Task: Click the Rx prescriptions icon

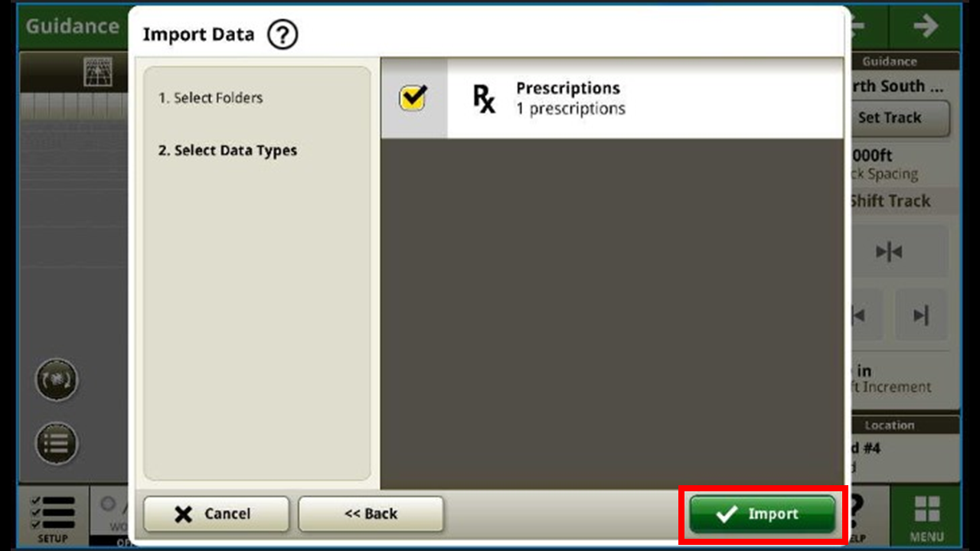Action: pos(483,98)
